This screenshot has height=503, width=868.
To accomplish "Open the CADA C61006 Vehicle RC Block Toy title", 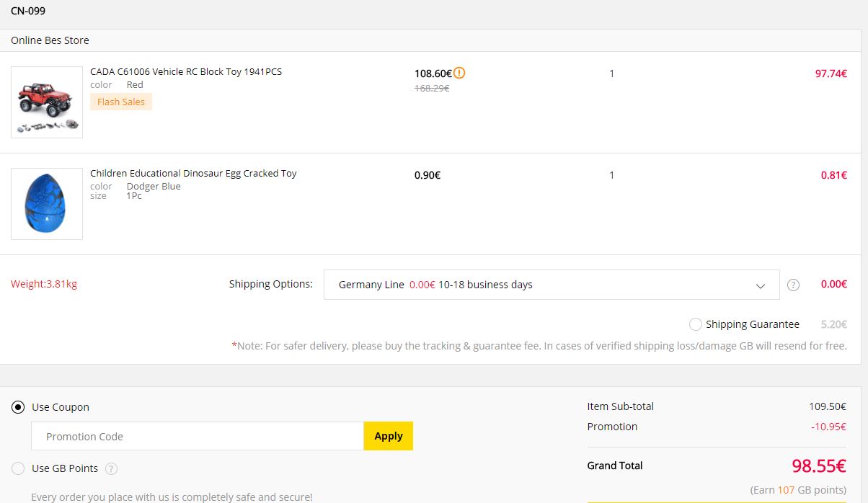I will (x=186, y=71).
